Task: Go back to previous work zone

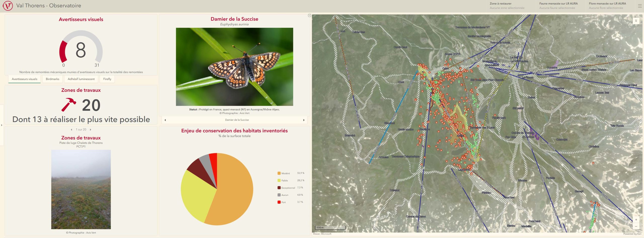Action: point(71,130)
